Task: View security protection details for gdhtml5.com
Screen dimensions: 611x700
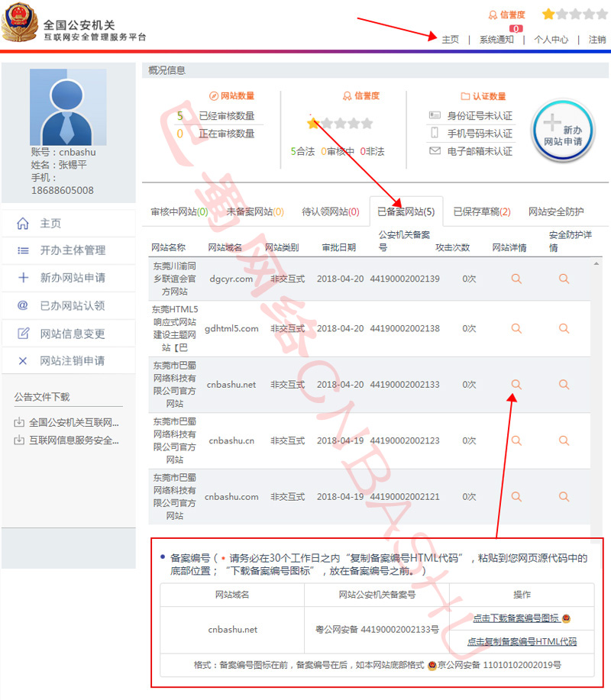Action: [x=564, y=328]
